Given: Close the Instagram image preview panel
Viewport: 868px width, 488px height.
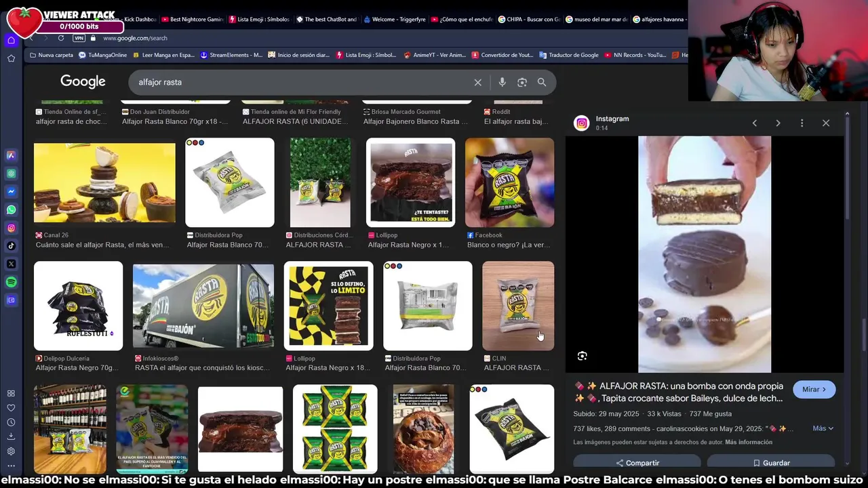Looking at the screenshot, I should point(826,123).
